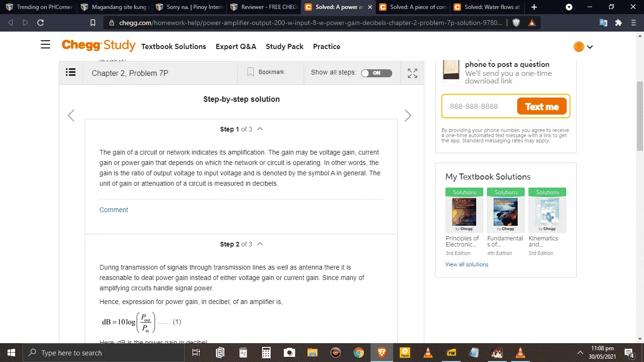Show hidden system tray icons
Screen dimensions: 644x362
(580, 353)
